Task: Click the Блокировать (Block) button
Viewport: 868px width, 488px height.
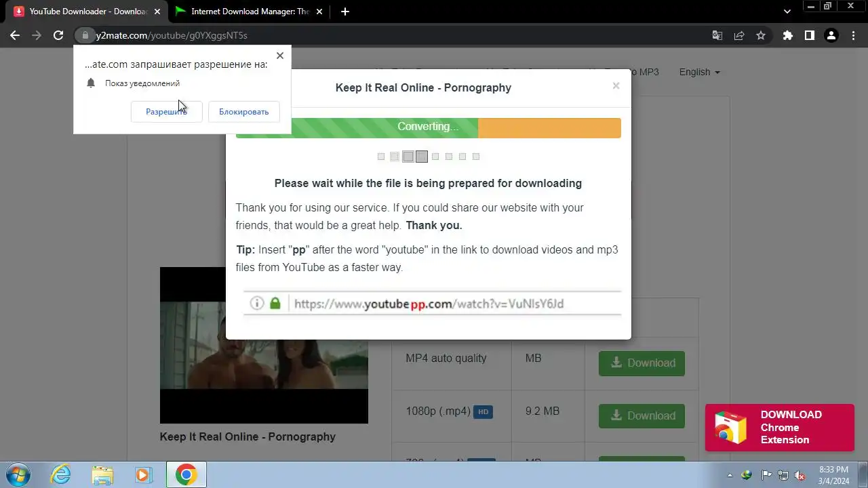Action: (244, 112)
